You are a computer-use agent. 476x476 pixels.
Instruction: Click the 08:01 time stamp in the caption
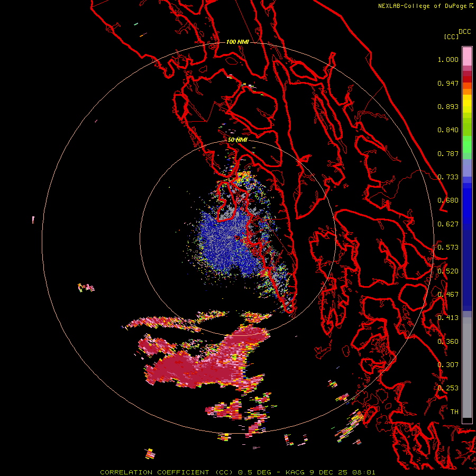coord(364,472)
